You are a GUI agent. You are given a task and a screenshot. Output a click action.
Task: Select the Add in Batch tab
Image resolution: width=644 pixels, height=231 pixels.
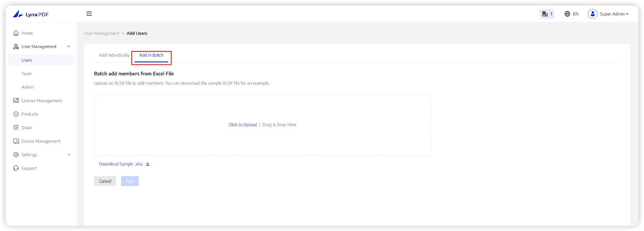[151, 56]
